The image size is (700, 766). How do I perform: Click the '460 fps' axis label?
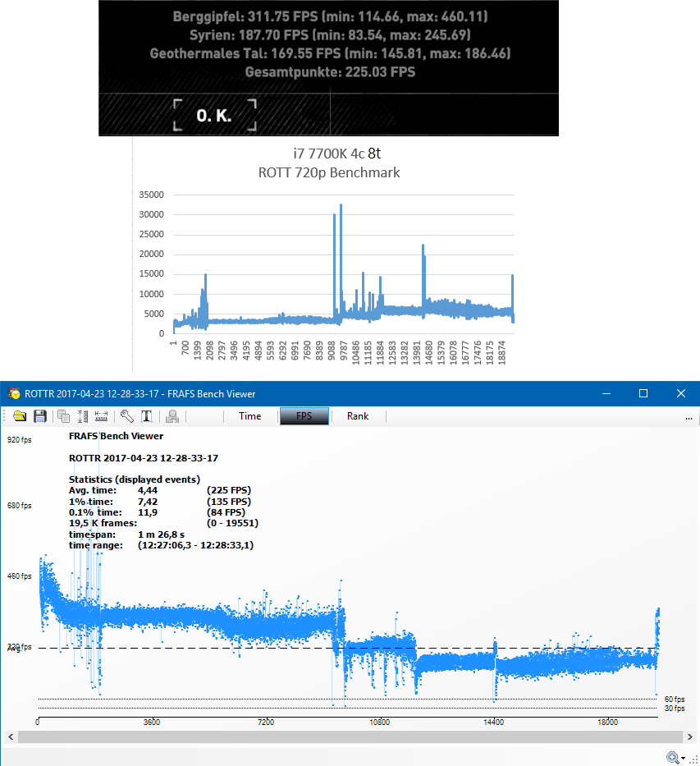19,576
